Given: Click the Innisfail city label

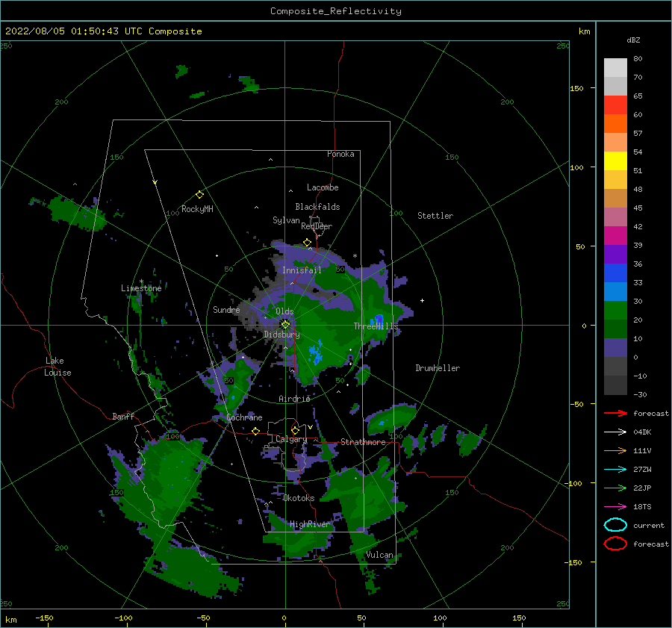Looking at the screenshot, I should point(302,270).
